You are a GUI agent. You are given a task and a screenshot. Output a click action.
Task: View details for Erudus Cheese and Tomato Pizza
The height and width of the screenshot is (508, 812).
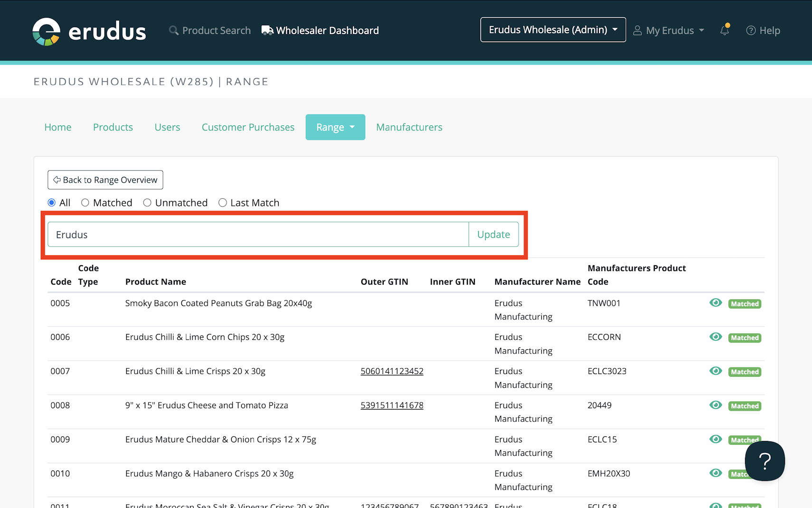click(x=716, y=405)
